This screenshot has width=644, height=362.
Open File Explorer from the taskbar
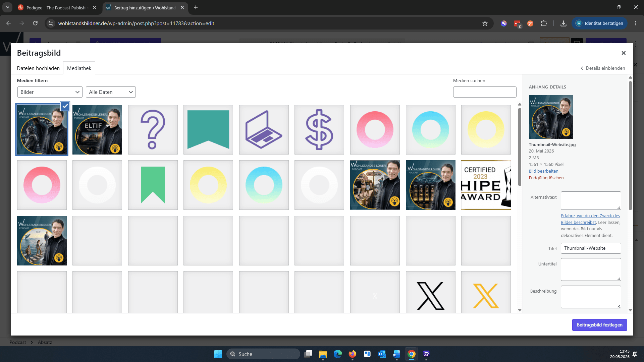pos(323,354)
